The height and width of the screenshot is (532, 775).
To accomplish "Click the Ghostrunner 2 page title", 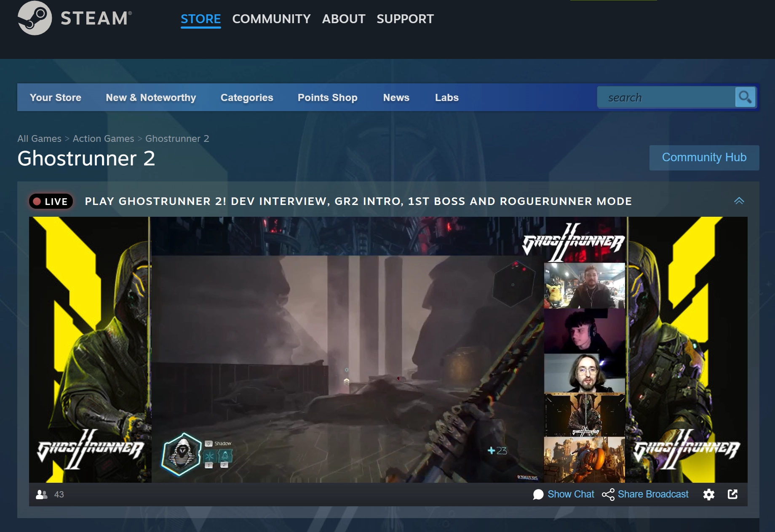I will click(x=86, y=159).
